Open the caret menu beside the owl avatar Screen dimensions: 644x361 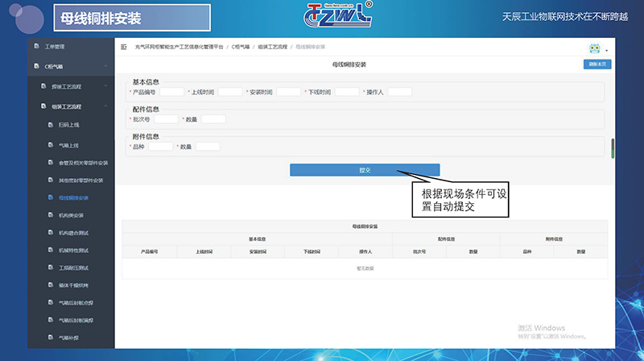pos(607,51)
